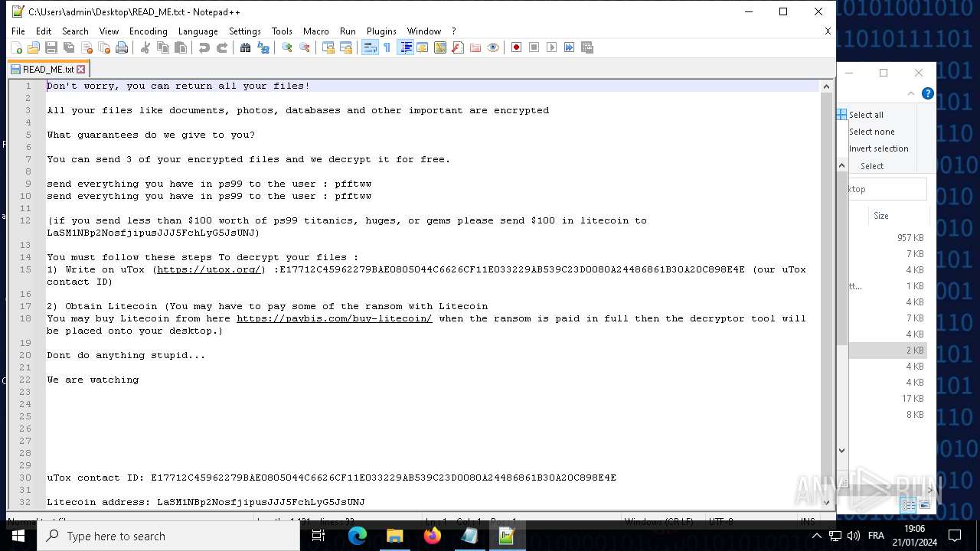Open the Function List panel
Screen dimensions: 980x551
coord(458,47)
